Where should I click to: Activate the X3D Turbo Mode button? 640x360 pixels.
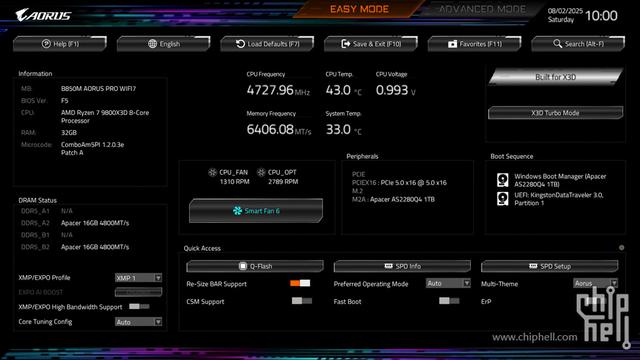tap(555, 113)
